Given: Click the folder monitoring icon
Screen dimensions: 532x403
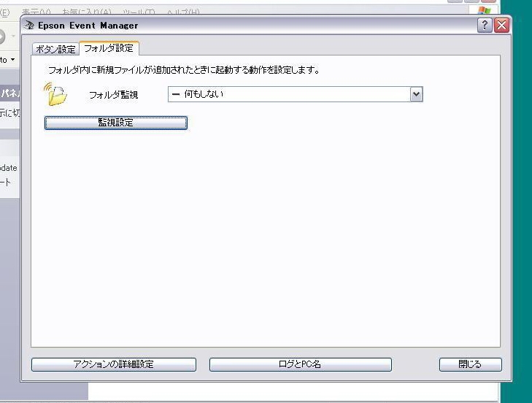Looking at the screenshot, I should (x=55, y=94).
